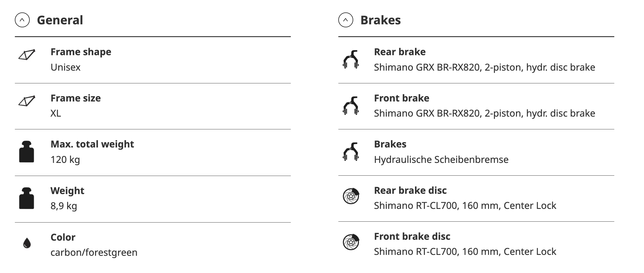Click the Front brake caliper icon
The image size is (644, 273).
pos(351,106)
